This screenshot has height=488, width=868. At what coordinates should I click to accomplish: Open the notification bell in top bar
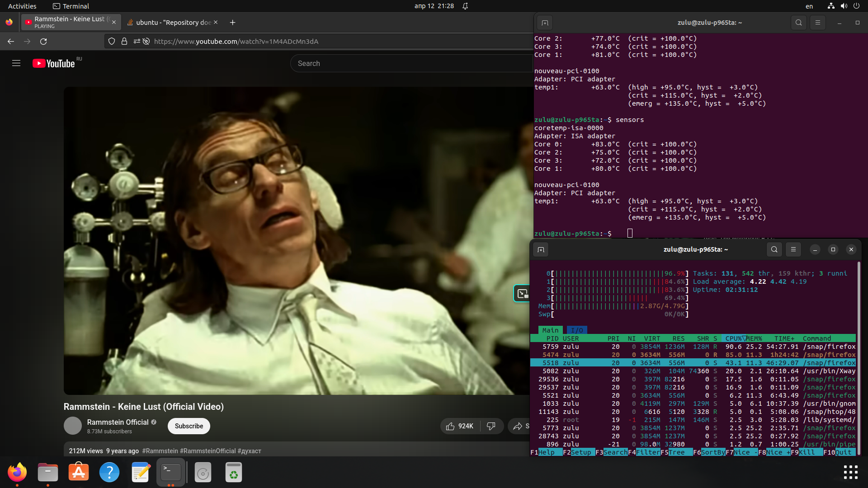point(465,6)
